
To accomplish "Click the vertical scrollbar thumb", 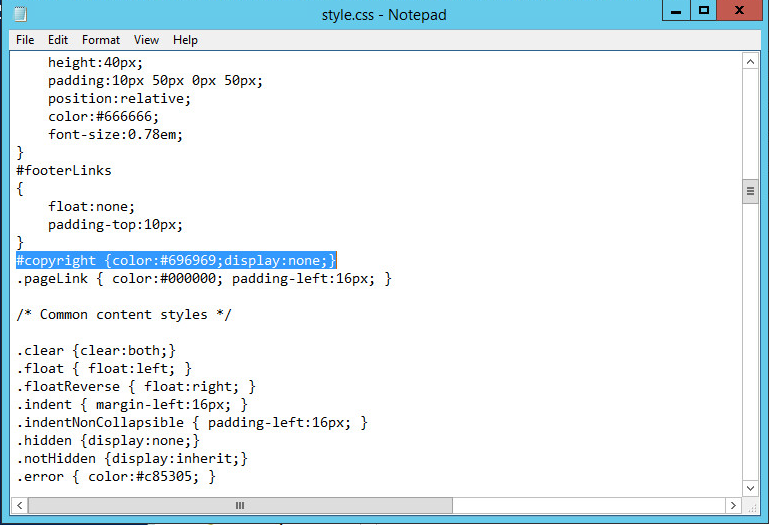I will pyautogui.click(x=750, y=191).
